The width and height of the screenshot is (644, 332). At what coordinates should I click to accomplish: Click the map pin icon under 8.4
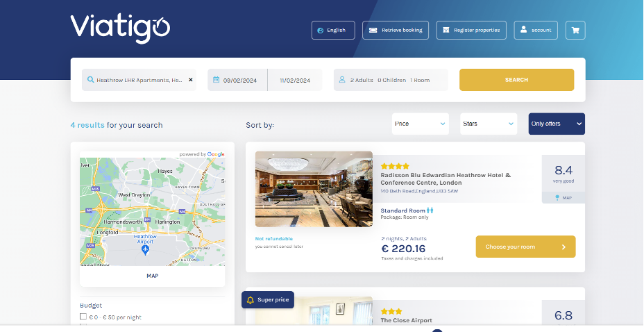click(557, 198)
